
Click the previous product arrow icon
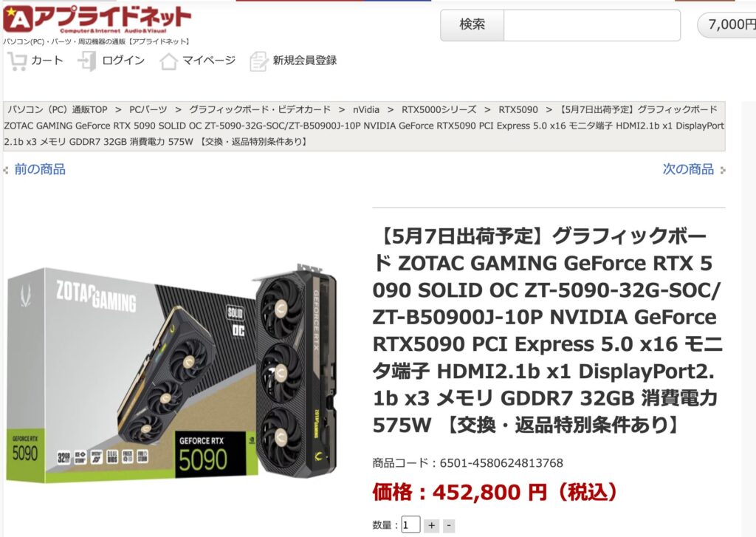[x=6, y=170]
